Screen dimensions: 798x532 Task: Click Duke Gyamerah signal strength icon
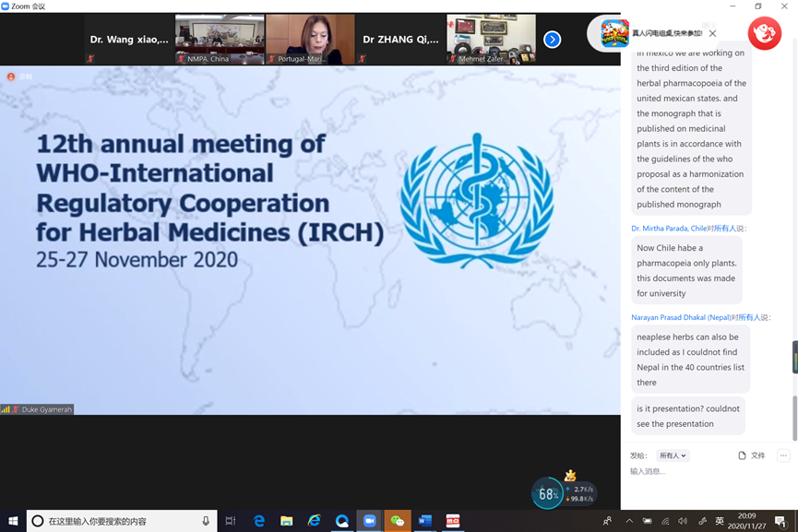6,409
